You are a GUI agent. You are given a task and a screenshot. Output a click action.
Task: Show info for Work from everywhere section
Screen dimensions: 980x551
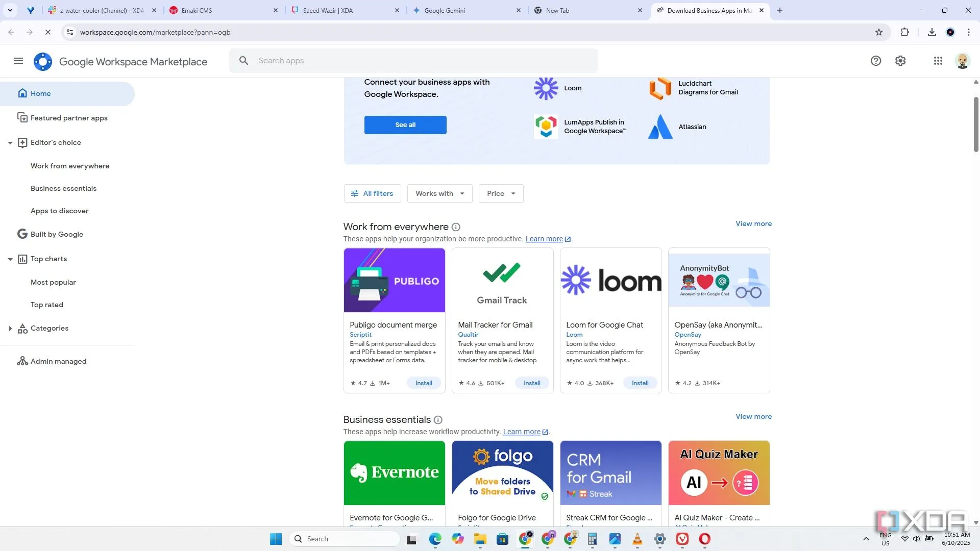[x=456, y=227]
